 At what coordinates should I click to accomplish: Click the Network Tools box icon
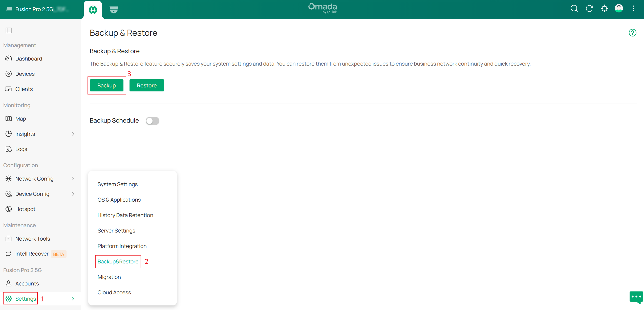click(9, 239)
